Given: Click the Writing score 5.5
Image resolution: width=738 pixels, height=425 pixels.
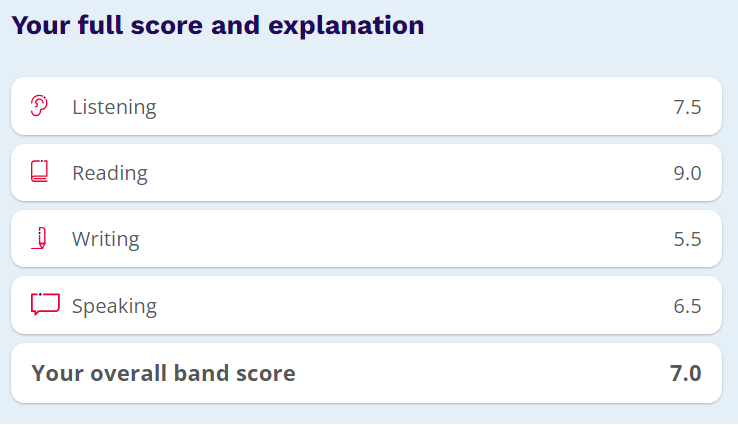Looking at the screenshot, I should tap(687, 239).
